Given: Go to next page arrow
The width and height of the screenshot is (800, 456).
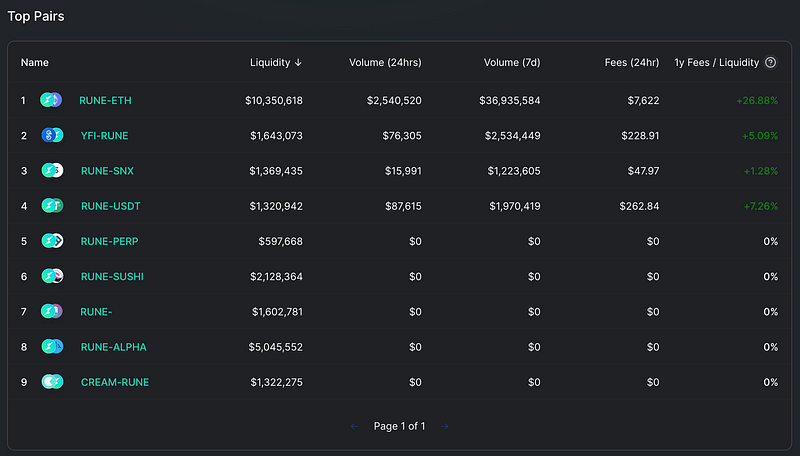Looking at the screenshot, I should [x=444, y=426].
